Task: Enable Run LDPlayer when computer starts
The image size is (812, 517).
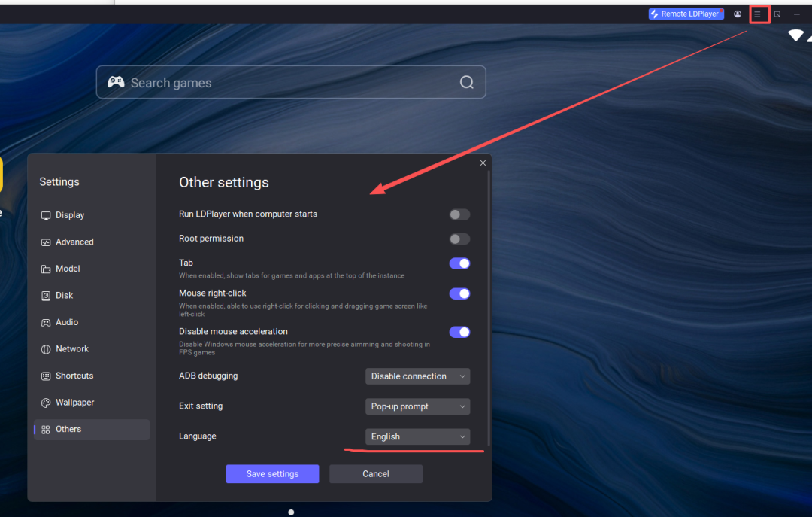Action: [459, 214]
